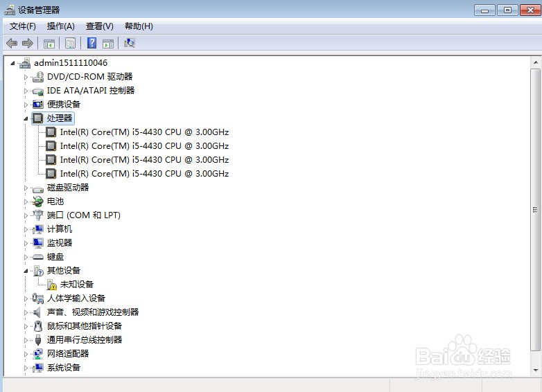Click the Back arrow toolbar icon
The width and height of the screenshot is (542, 392).
tap(12, 43)
